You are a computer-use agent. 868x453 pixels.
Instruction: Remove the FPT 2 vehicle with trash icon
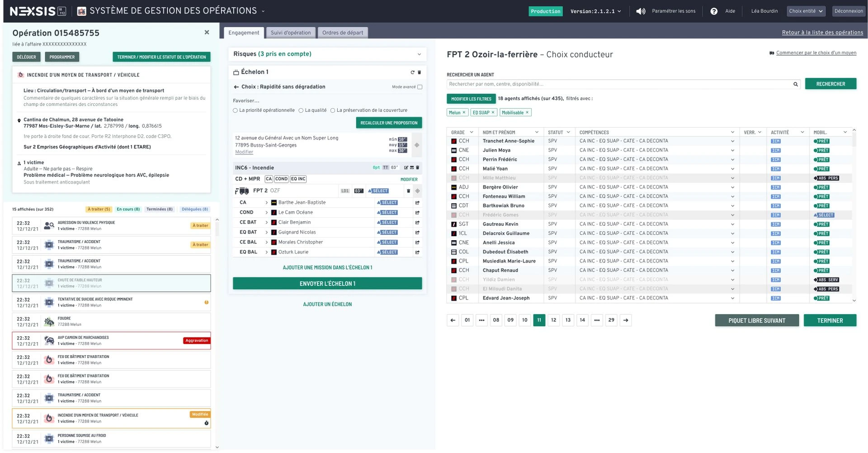408,191
